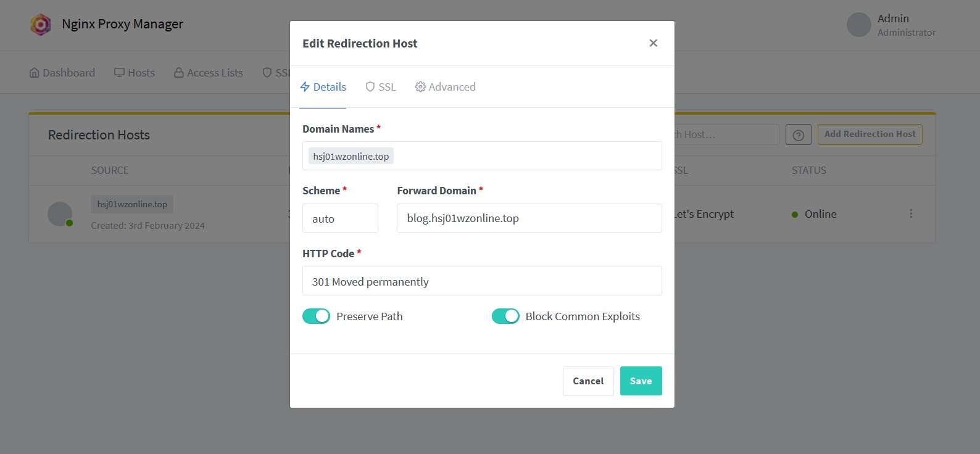Open the Hosts menu
Screen dimensions: 980x454
pyautogui.click(x=135, y=73)
